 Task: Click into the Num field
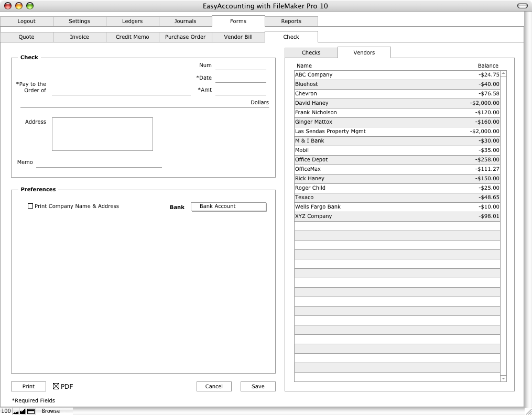(241, 65)
